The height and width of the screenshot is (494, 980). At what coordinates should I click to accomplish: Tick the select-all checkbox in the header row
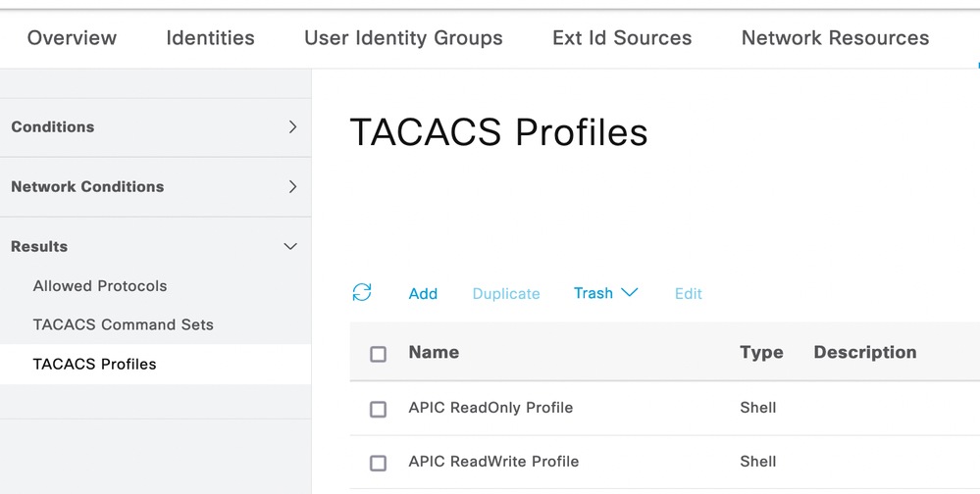click(x=378, y=354)
